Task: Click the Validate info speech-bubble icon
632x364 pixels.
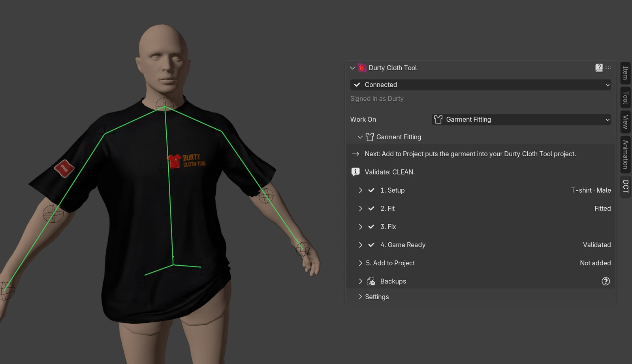Action: tap(355, 172)
